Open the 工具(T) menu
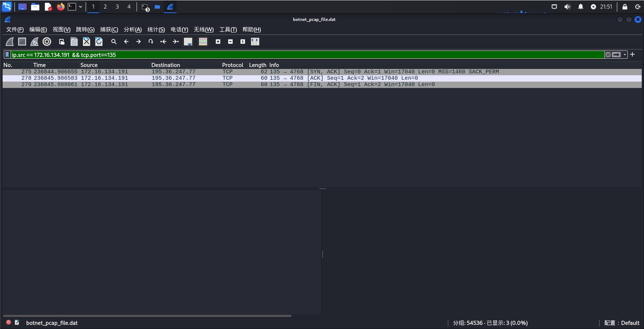644x329 pixels. (x=228, y=30)
